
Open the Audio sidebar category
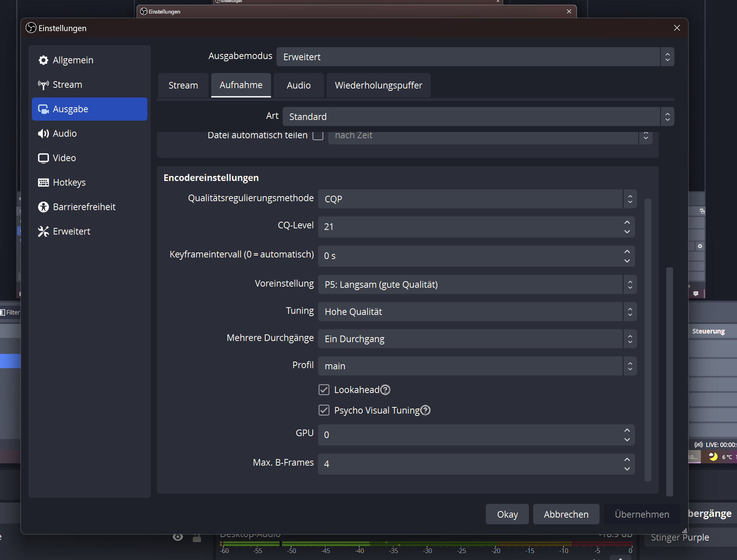[89, 134]
